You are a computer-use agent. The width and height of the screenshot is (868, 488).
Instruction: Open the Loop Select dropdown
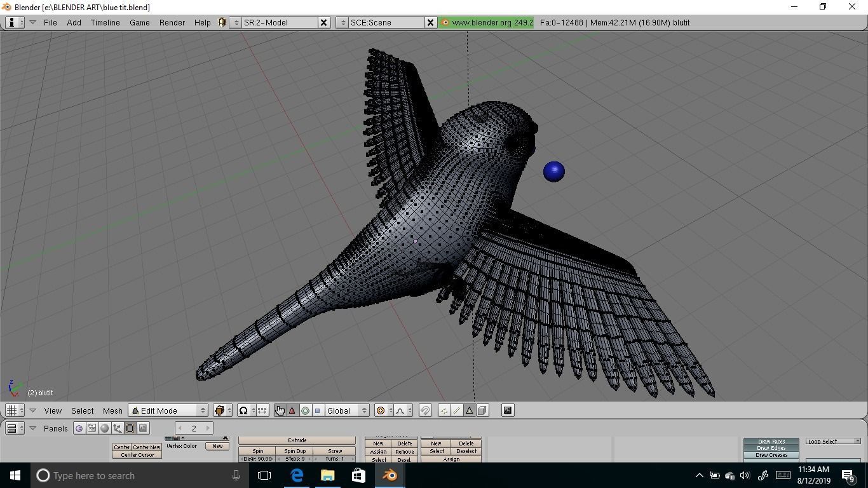click(x=833, y=441)
